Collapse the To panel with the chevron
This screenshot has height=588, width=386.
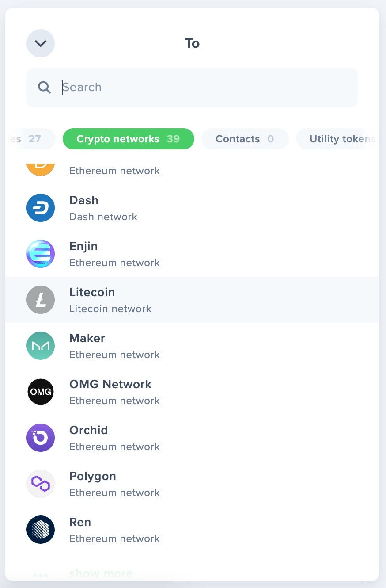click(41, 43)
